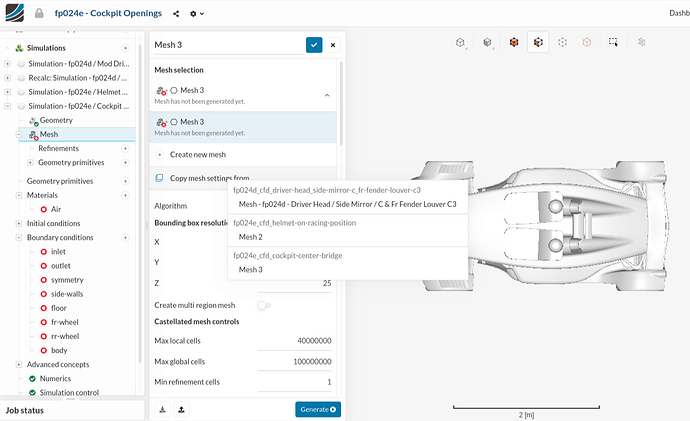Choose Mesh 3 under fp024e_cfd_cockpit-center-bridge

point(348,269)
